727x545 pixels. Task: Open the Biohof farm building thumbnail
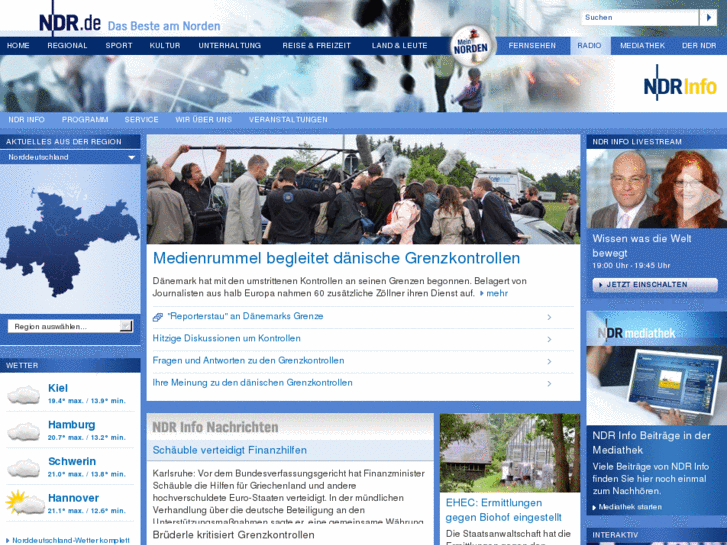510,453
